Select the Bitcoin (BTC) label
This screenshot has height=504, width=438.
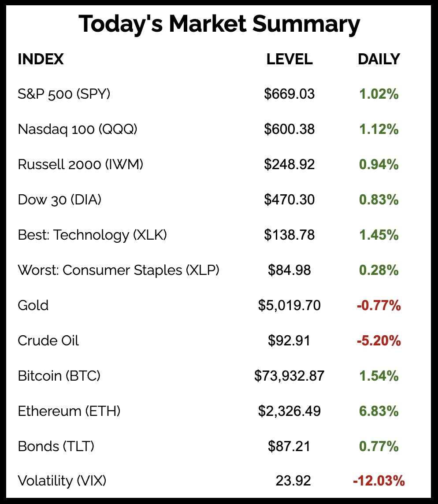coord(59,376)
